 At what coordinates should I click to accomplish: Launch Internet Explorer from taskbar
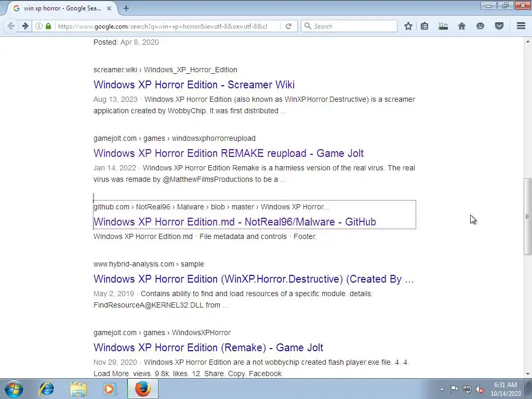click(x=46, y=389)
